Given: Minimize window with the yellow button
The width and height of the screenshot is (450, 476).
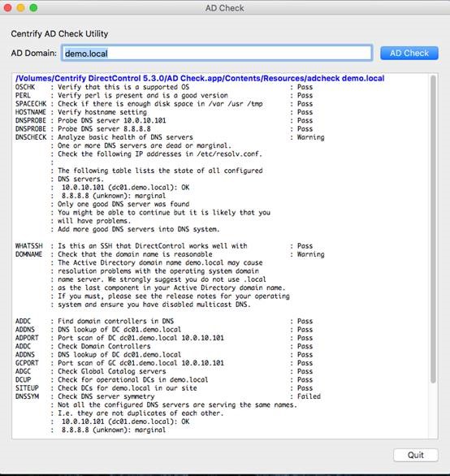Looking at the screenshot, I should click(x=20, y=7).
